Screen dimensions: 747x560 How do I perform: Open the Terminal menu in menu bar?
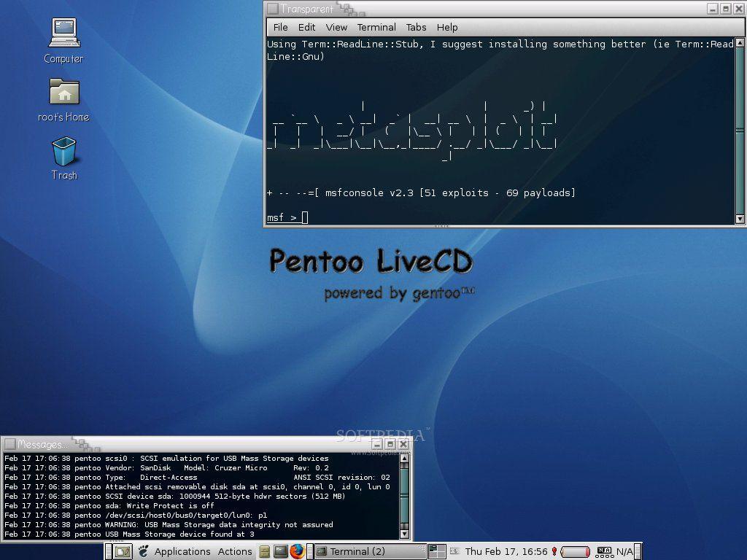click(x=376, y=27)
